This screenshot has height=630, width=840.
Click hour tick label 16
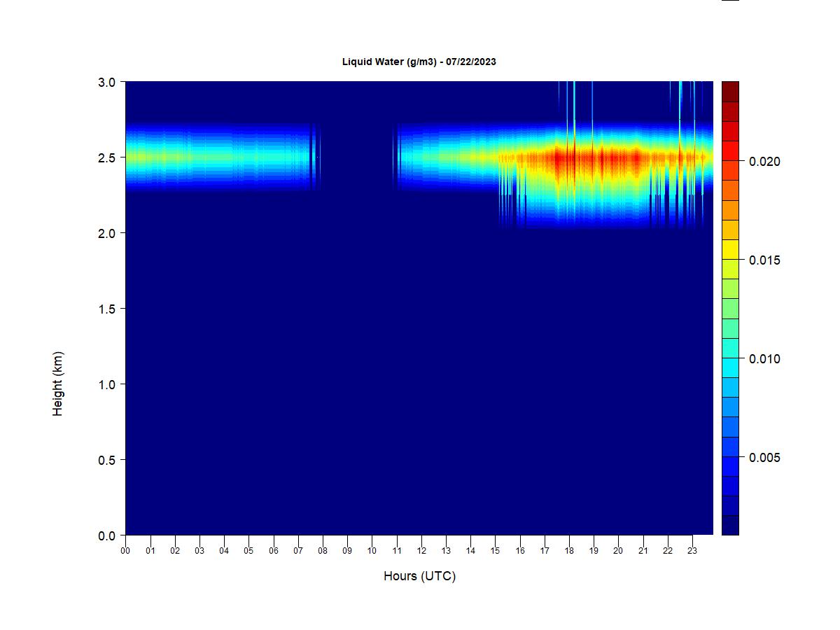point(519,551)
